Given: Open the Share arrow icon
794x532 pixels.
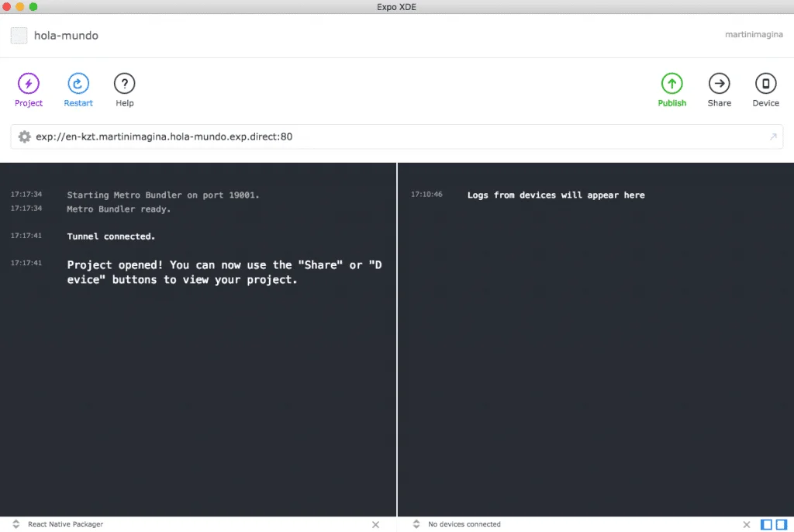Looking at the screenshot, I should (719, 84).
